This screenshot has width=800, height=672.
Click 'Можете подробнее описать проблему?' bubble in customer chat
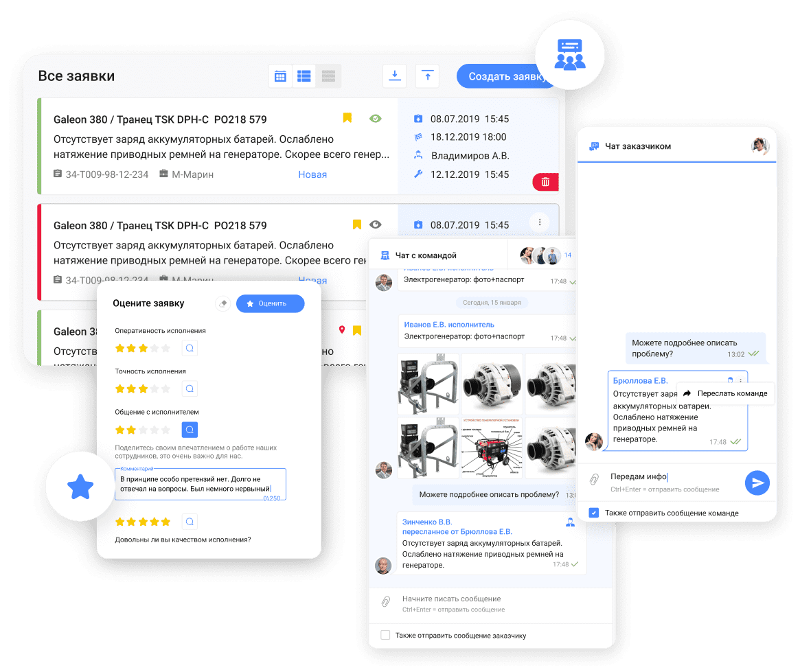696,348
